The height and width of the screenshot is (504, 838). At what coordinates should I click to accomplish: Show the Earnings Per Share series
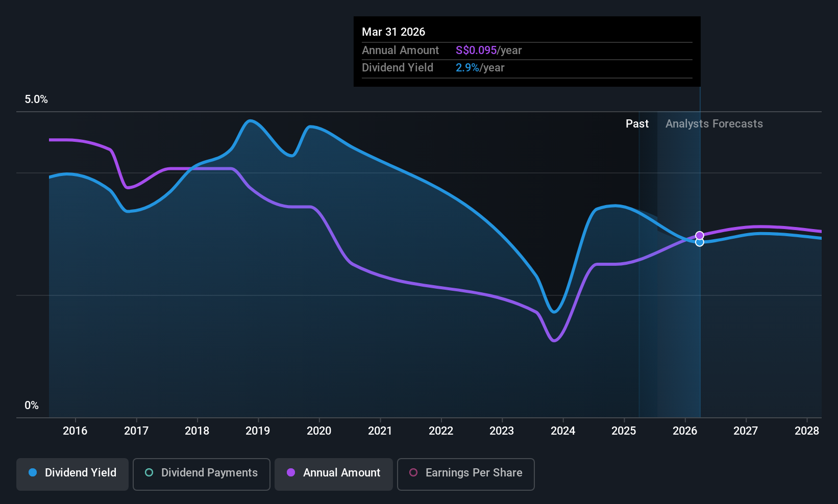click(466, 474)
